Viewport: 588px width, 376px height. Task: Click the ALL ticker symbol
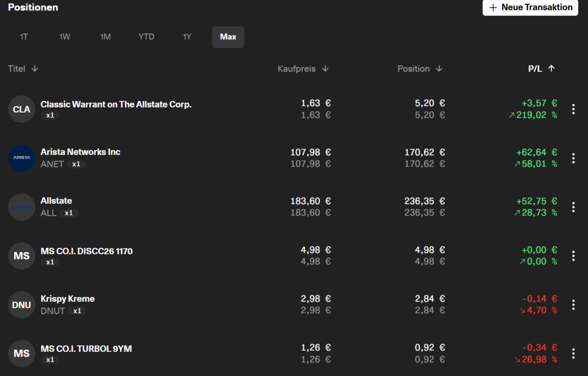(x=48, y=213)
